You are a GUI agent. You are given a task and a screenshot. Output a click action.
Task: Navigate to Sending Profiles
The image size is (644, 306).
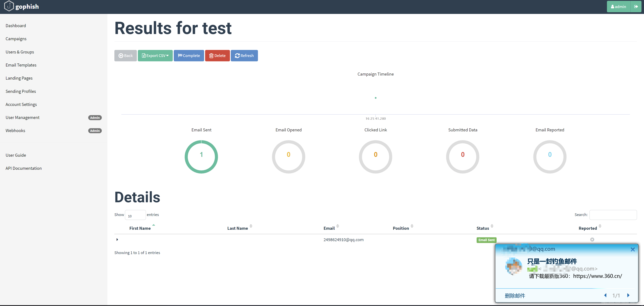point(21,91)
